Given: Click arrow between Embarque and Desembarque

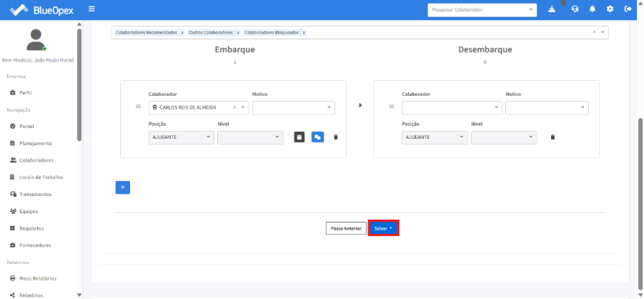Looking at the screenshot, I should pyautogui.click(x=360, y=105).
